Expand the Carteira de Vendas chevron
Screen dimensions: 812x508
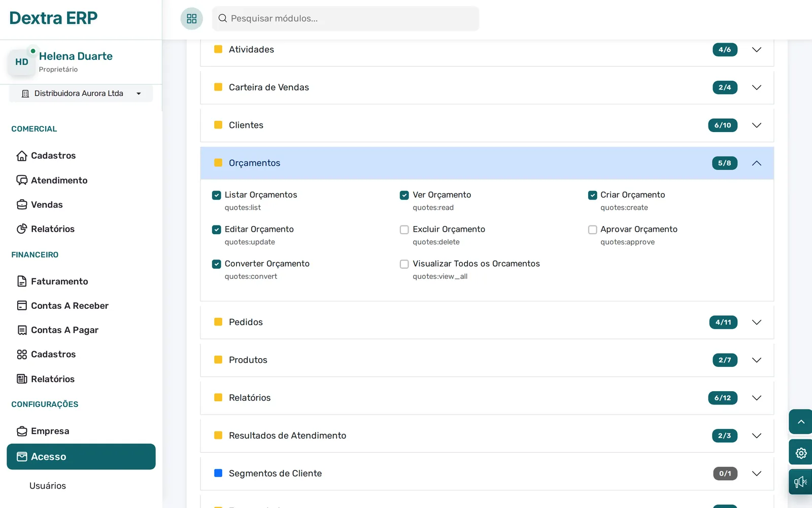[x=757, y=87]
